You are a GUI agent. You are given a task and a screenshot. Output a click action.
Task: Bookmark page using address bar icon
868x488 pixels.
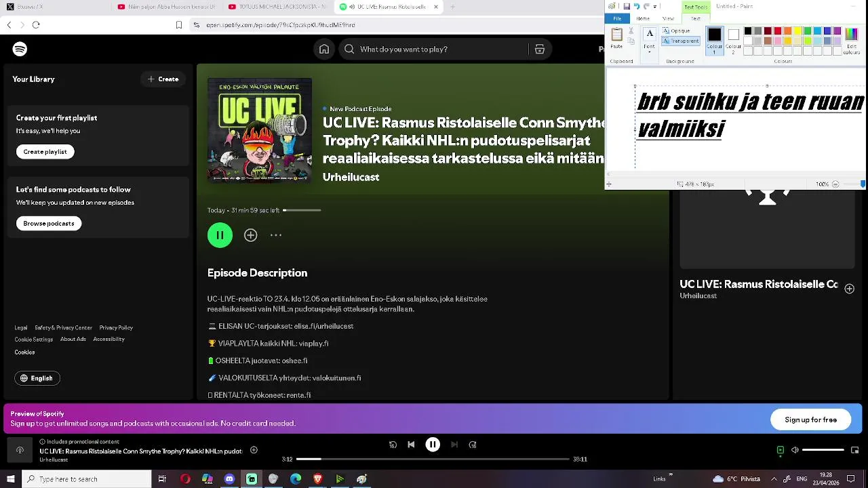[x=179, y=25]
